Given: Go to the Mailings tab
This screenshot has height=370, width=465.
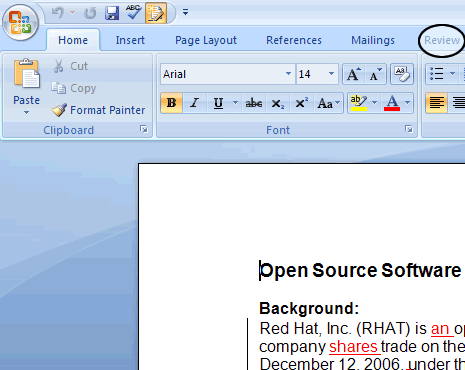Looking at the screenshot, I should 373,40.
